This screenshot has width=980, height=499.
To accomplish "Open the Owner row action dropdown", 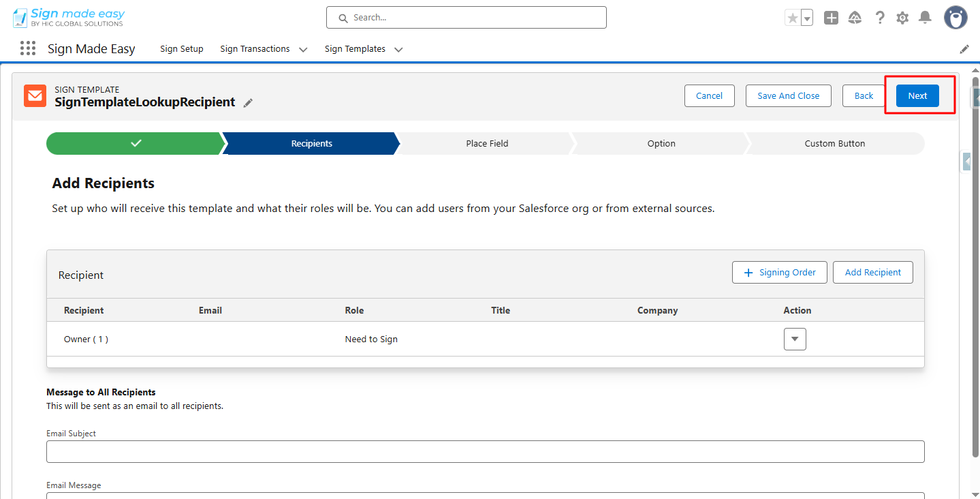I will (795, 339).
